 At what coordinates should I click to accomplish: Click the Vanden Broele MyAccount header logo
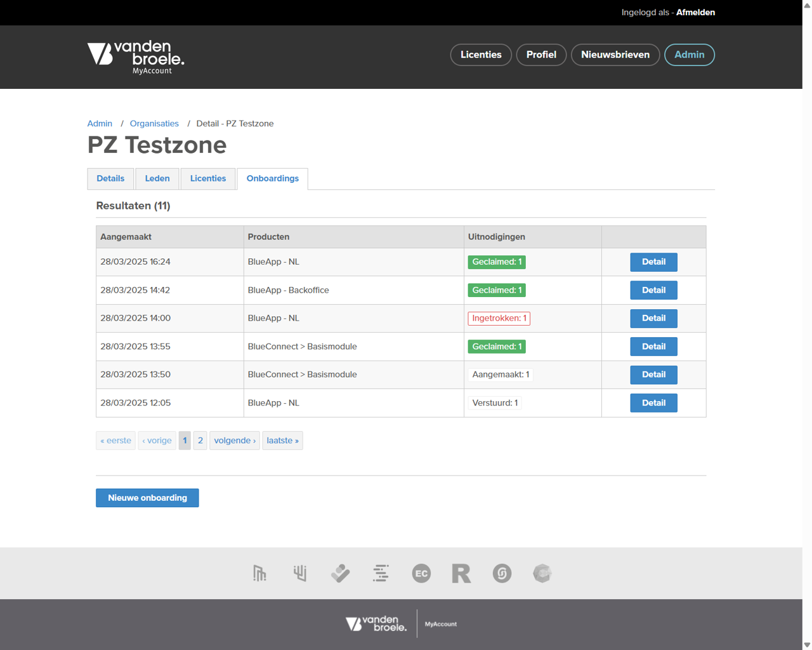pos(136,57)
